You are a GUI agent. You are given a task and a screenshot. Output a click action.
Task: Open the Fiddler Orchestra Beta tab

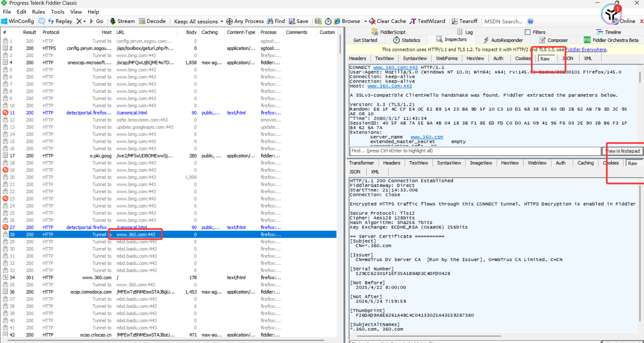(x=611, y=40)
